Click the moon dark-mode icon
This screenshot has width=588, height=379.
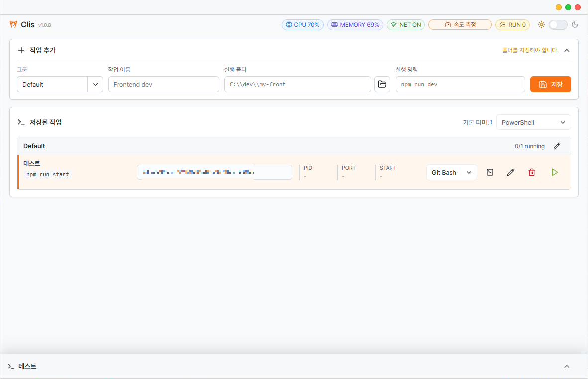click(575, 25)
